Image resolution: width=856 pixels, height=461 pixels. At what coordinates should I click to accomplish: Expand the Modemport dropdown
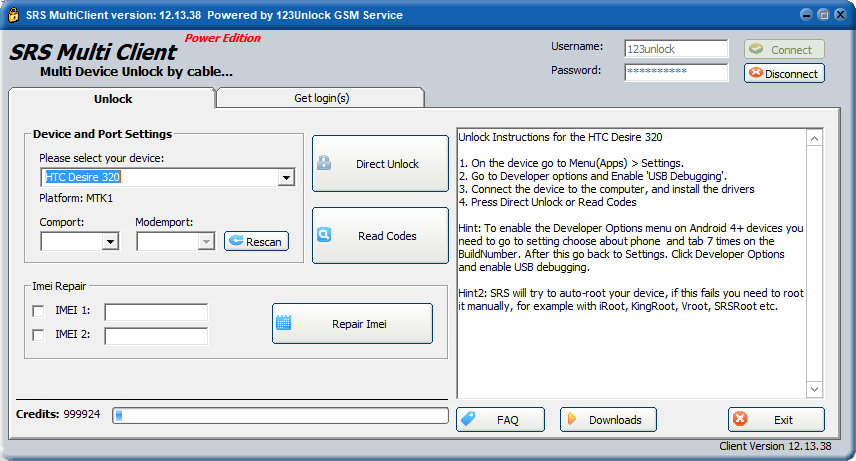pyautogui.click(x=206, y=241)
